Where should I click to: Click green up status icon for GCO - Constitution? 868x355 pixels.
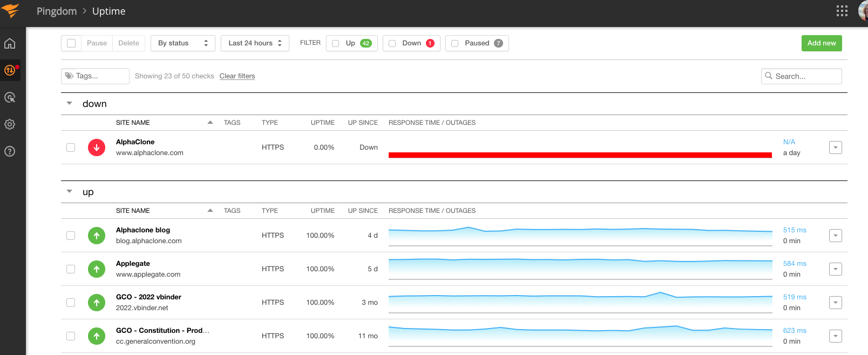tap(97, 336)
